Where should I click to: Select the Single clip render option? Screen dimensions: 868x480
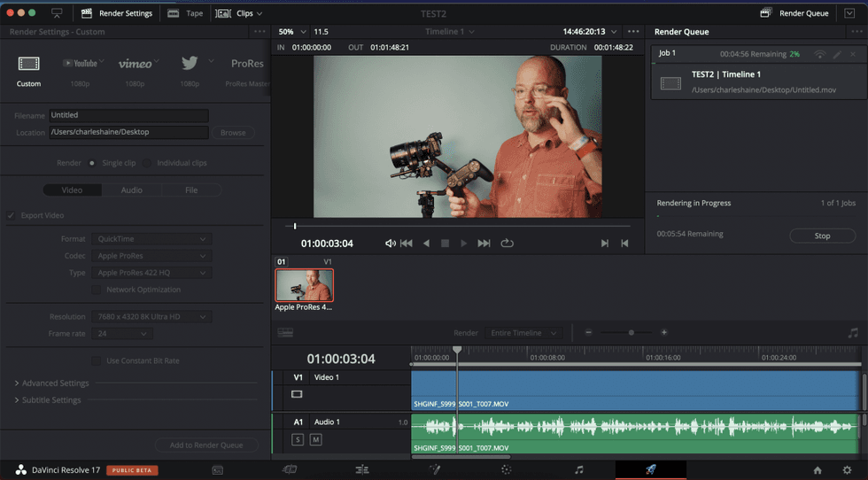click(x=92, y=163)
